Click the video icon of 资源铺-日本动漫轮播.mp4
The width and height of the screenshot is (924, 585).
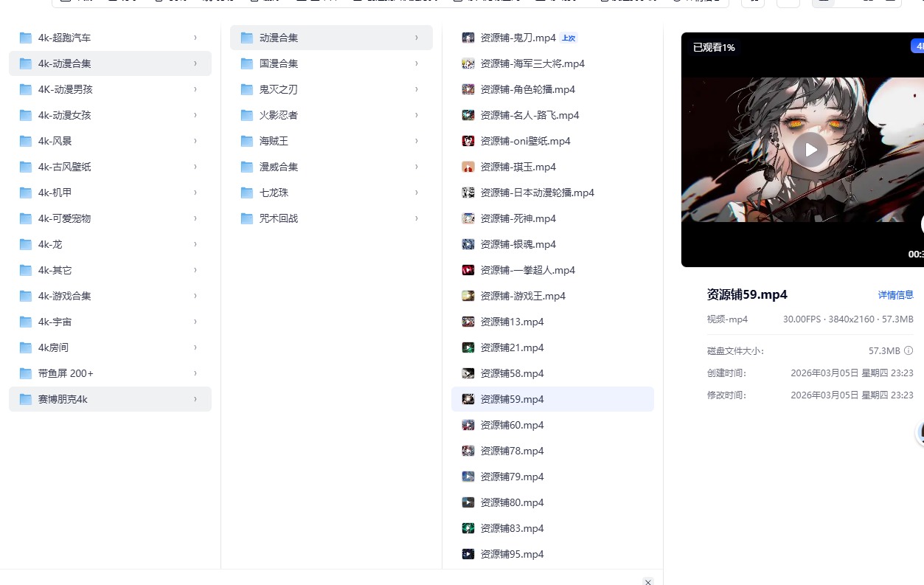tap(468, 193)
